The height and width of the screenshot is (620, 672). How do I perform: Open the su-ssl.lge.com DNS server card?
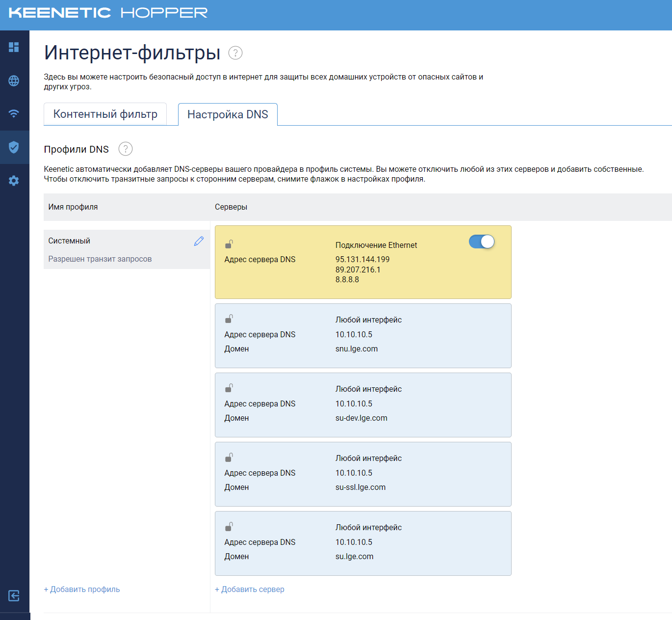pos(363,474)
